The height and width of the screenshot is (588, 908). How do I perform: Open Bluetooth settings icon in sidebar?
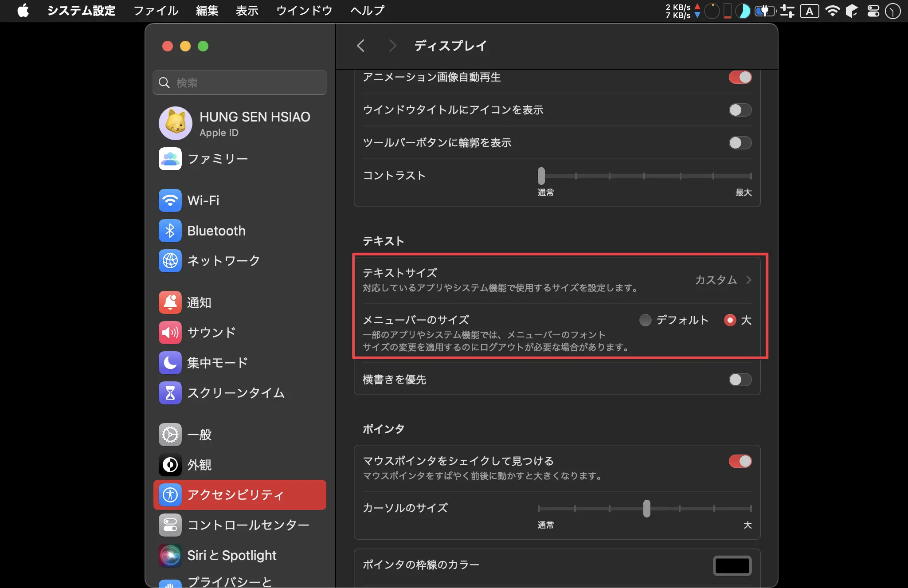(x=170, y=231)
